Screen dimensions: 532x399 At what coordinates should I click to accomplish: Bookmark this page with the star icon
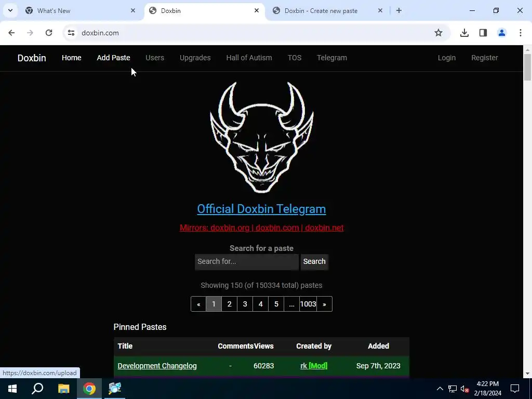(x=438, y=33)
